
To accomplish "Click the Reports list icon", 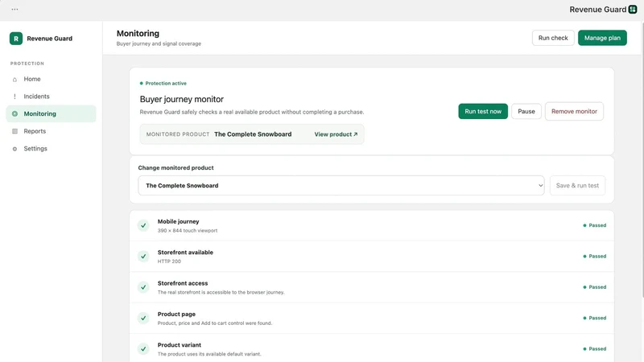I will [x=14, y=131].
